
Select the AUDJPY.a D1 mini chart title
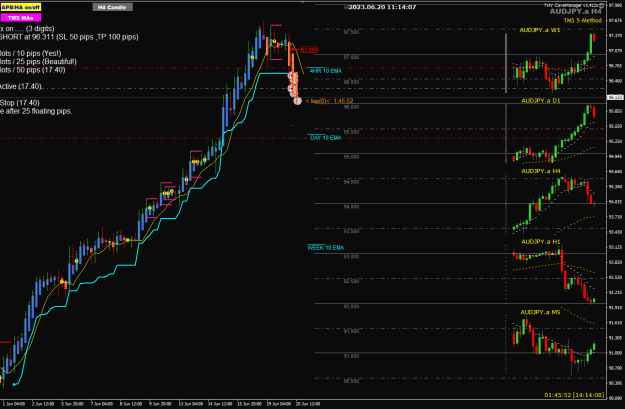(x=540, y=101)
